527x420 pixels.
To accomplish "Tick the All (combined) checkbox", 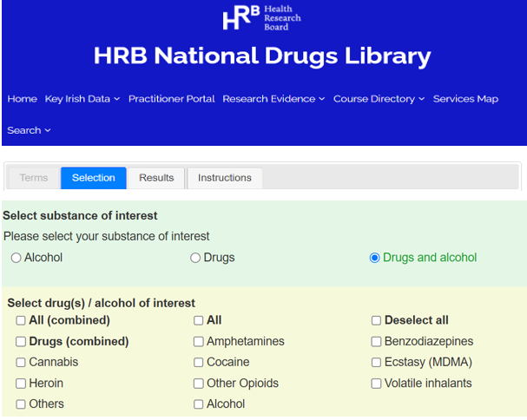I will coord(21,320).
